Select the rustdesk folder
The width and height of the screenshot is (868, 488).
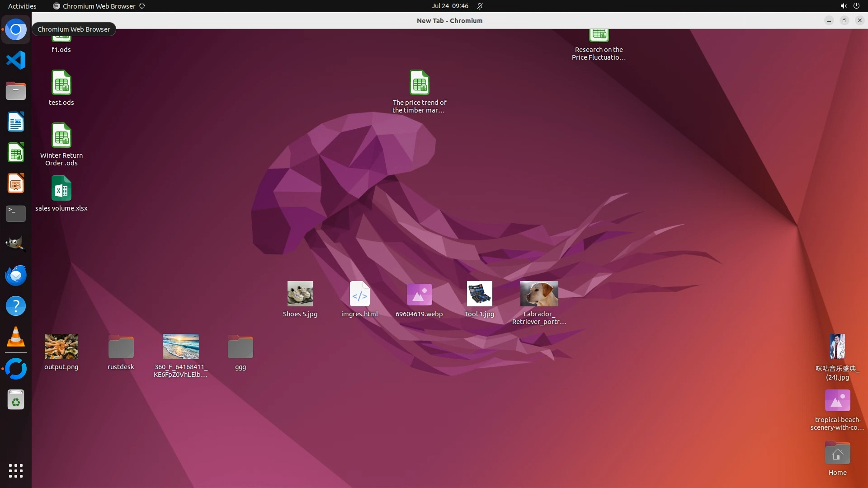[121, 347]
